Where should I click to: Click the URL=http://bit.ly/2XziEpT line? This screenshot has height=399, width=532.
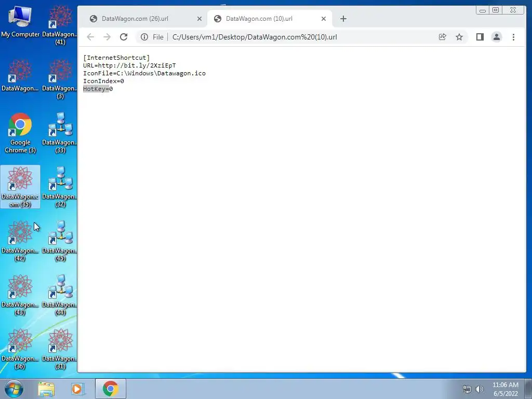click(129, 65)
